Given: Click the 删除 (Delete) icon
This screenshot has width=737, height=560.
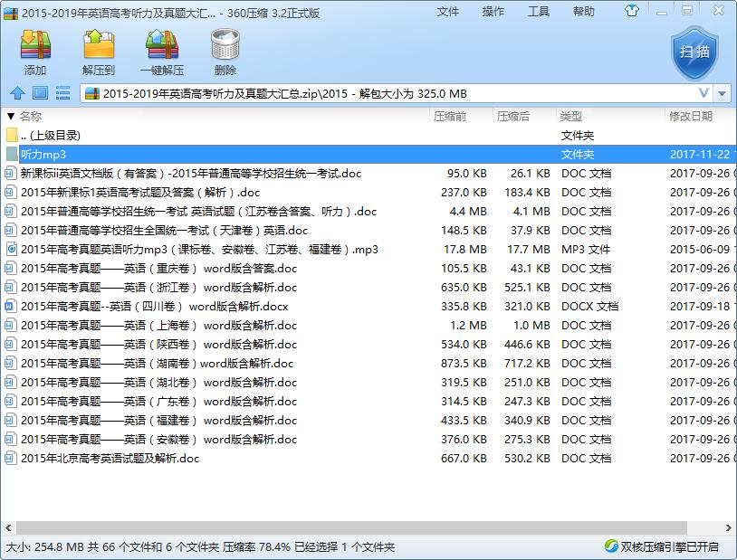Looking at the screenshot, I should 223,52.
